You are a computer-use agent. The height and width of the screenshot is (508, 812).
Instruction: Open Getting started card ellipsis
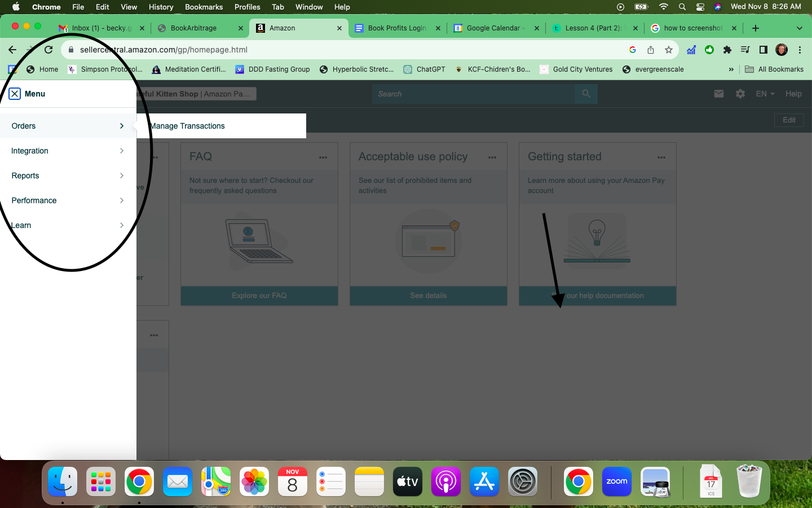click(x=661, y=157)
